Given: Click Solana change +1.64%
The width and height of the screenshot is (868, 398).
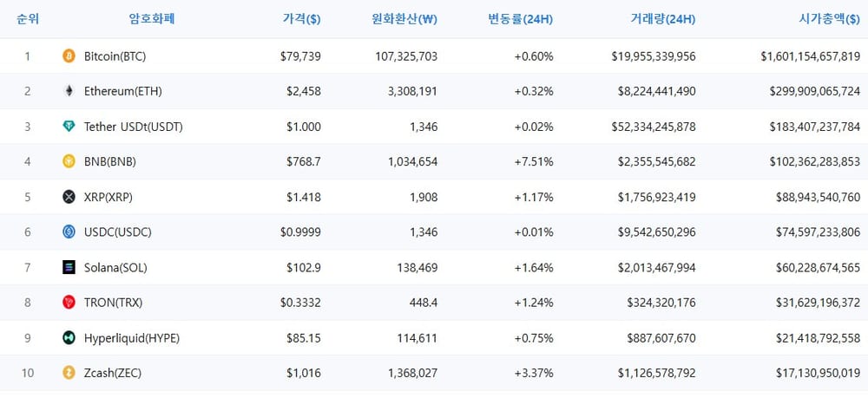Looking at the screenshot, I should pyautogui.click(x=534, y=268).
